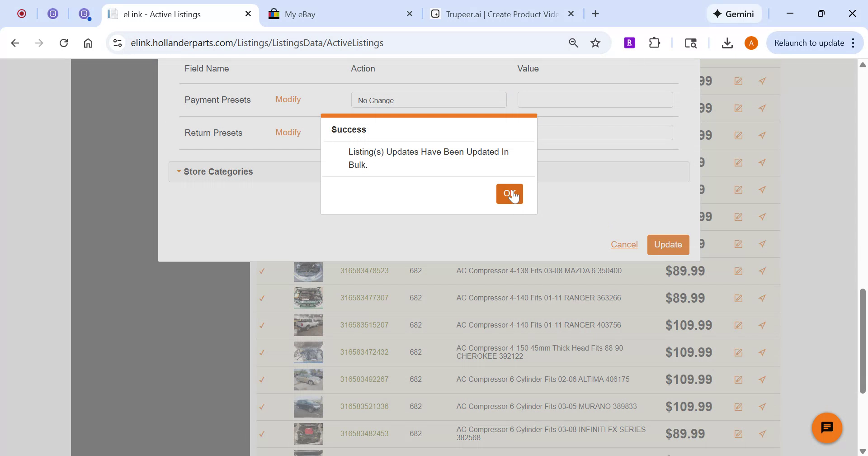868x456 pixels.
Task: Open the edit pencil icon for the MAZDA 6 listing
Action: click(x=739, y=271)
